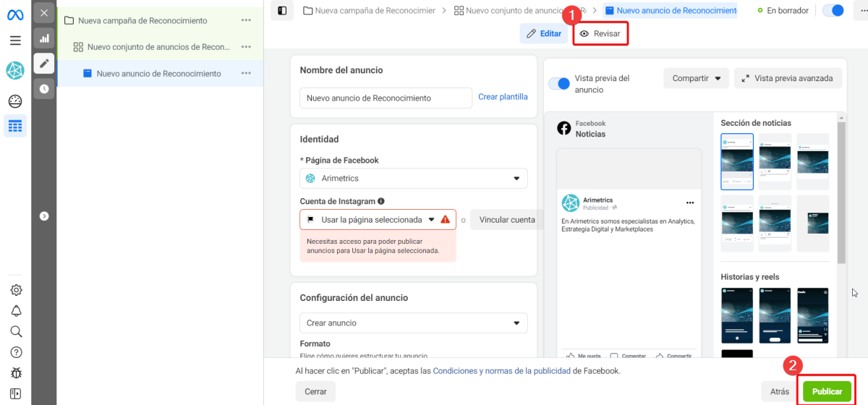Select third Historias y reels thumbnail

coord(813,315)
